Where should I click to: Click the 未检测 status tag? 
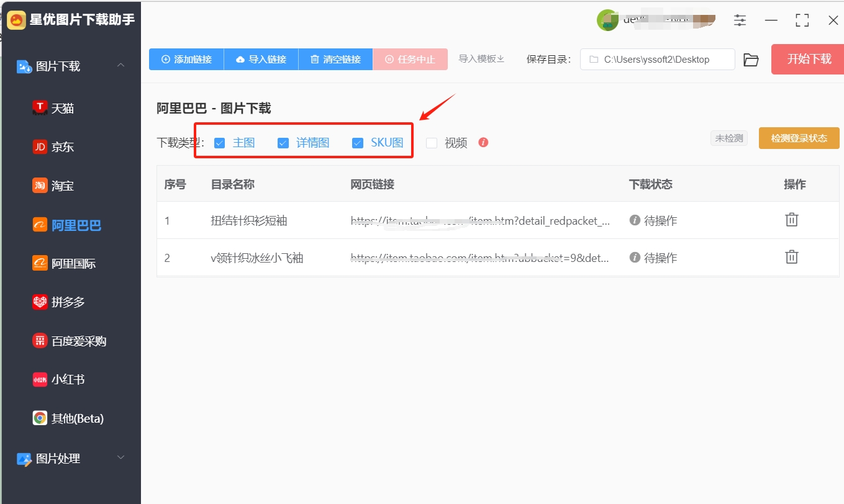729,138
